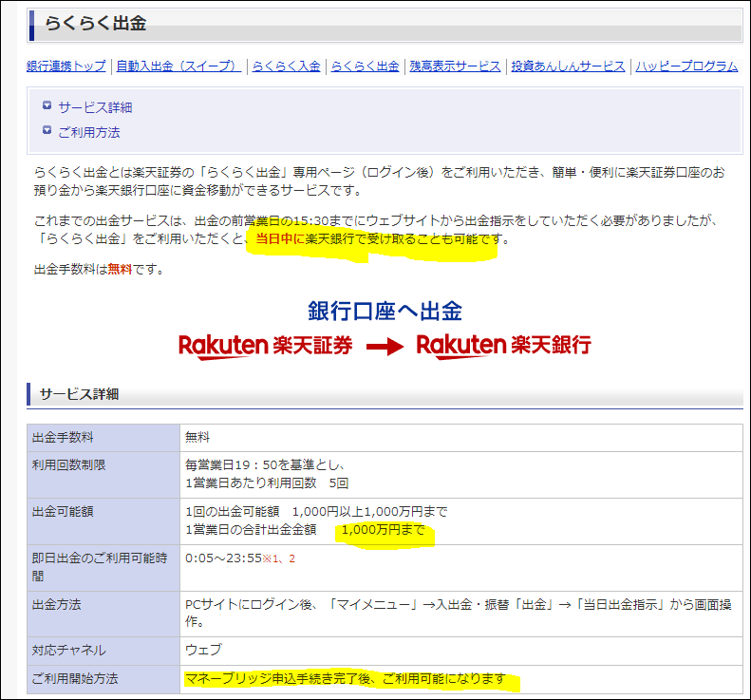
Task: Click footnote 2 after the ※1 marker
Action: pyautogui.click(x=292, y=558)
